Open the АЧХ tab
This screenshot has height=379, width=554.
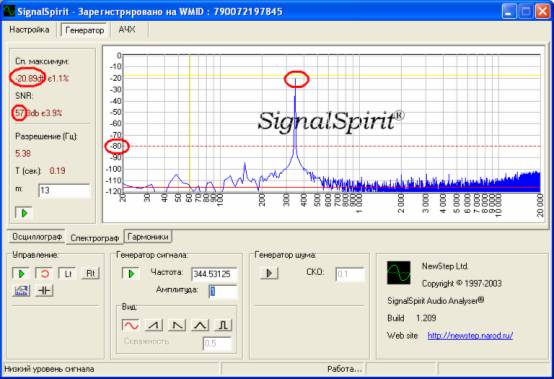point(127,30)
